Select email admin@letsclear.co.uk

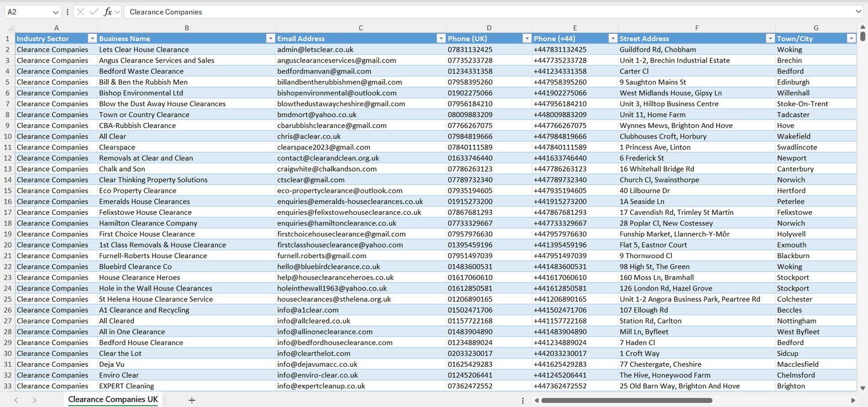[x=361, y=50]
